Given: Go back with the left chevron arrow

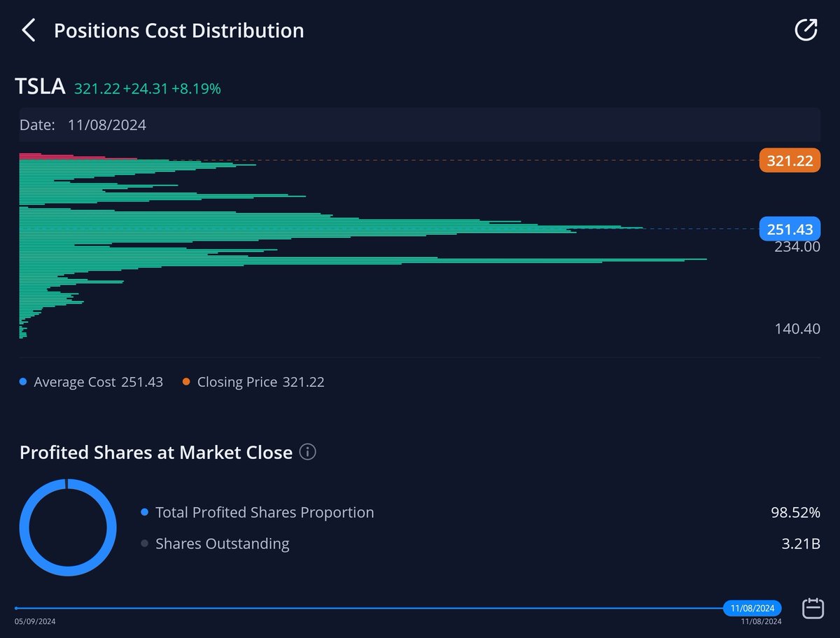Looking at the screenshot, I should 28,31.
